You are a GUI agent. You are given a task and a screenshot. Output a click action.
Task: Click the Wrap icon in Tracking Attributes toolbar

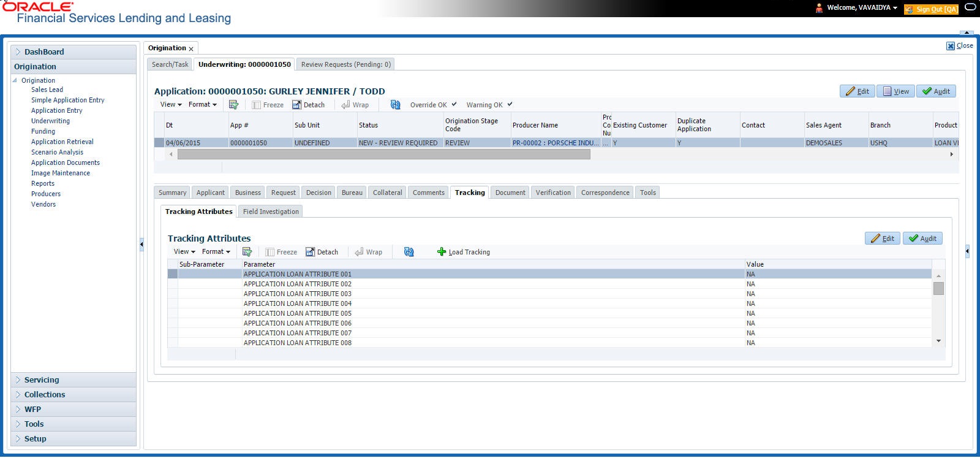(x=359, y=252)
